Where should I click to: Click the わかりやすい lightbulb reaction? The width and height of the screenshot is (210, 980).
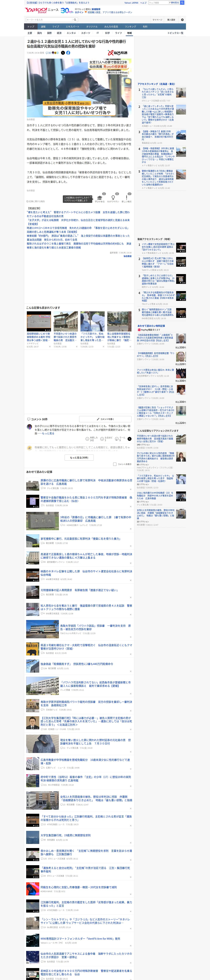113,199
